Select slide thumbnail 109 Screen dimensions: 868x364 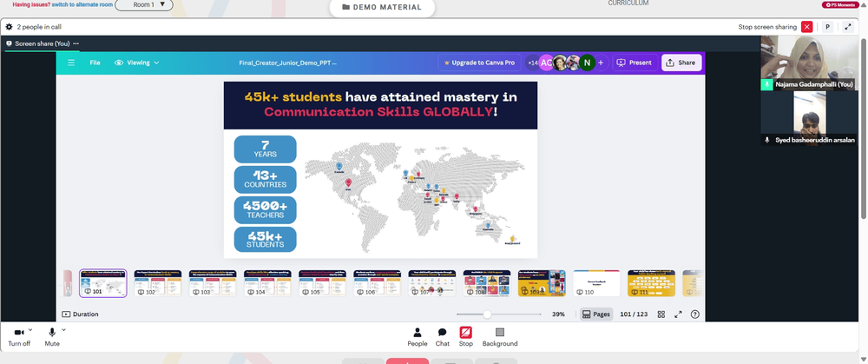[x=542, y=283]
